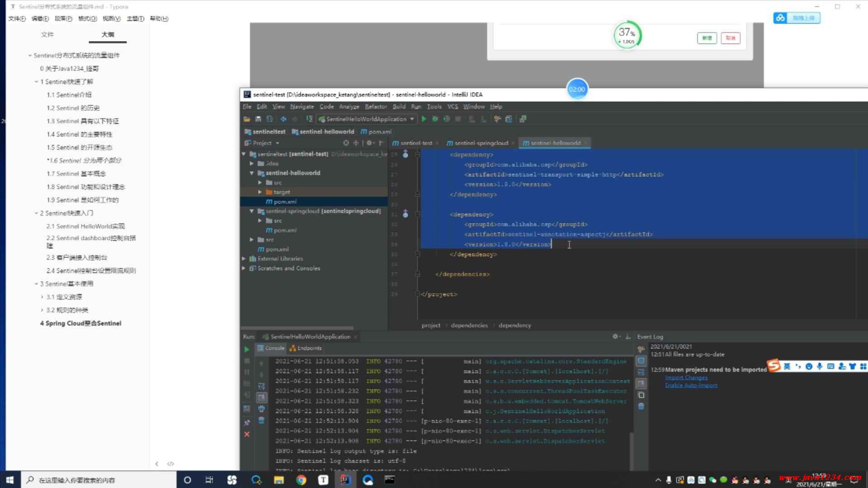Collapse '2 Sentinel快速入门' outline section in Typora
Viewport: 868px width, 488px height.
(x=36, y=213)
